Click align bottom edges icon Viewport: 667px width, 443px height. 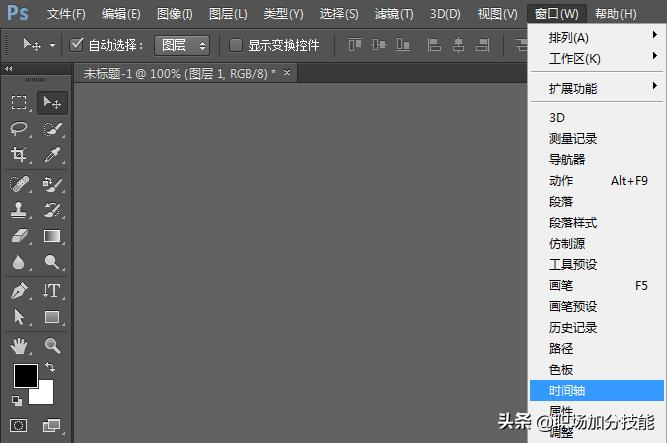(403, 44)
